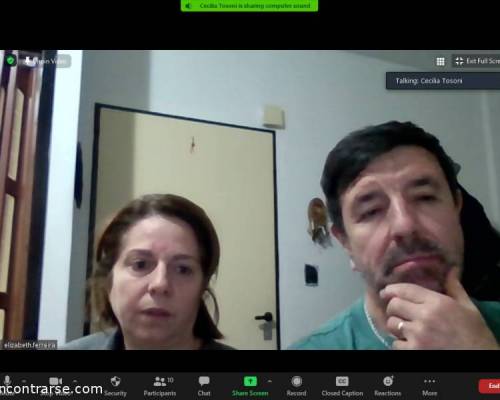
Task: Open the Participants panel
Action: pyautogui.click(x=160, y=386)
